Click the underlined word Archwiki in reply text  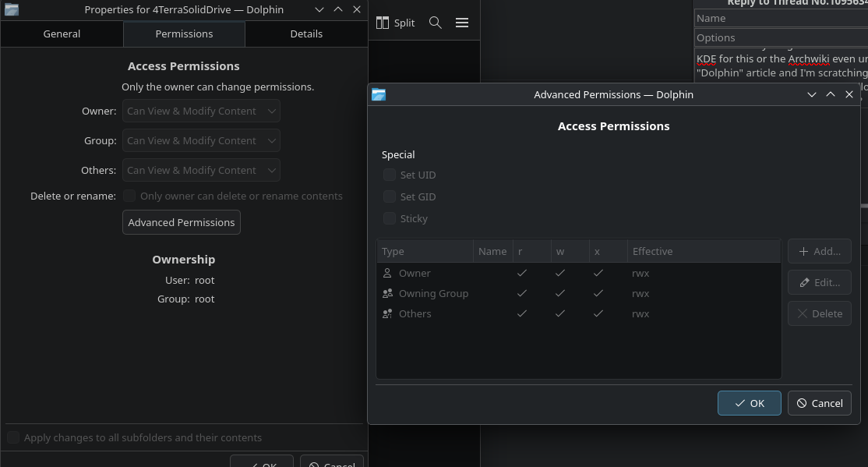[x=809, y=58]
